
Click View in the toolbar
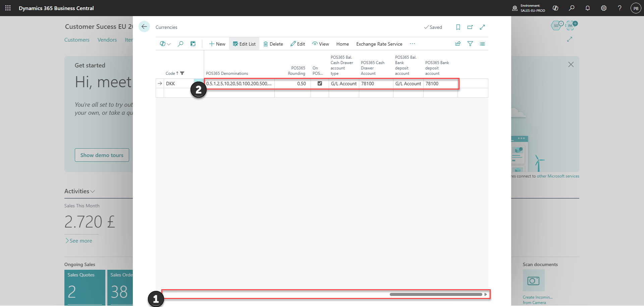point(320,44)
